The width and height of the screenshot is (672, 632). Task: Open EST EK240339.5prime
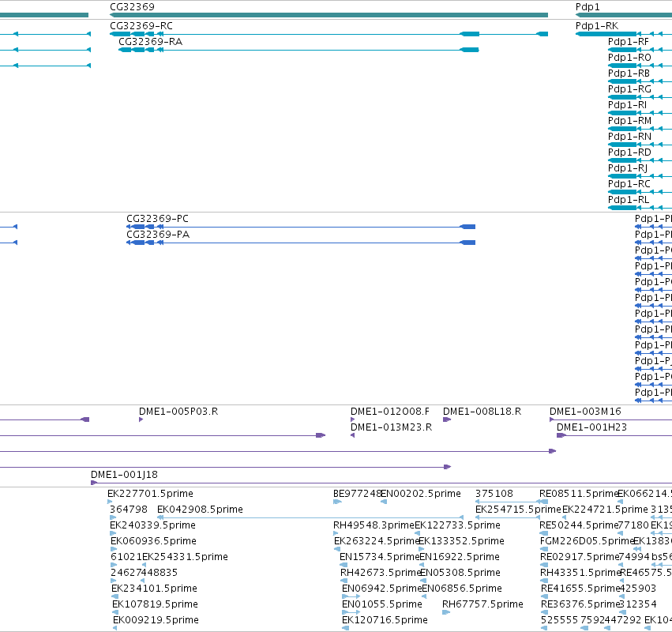click(152, 525)
